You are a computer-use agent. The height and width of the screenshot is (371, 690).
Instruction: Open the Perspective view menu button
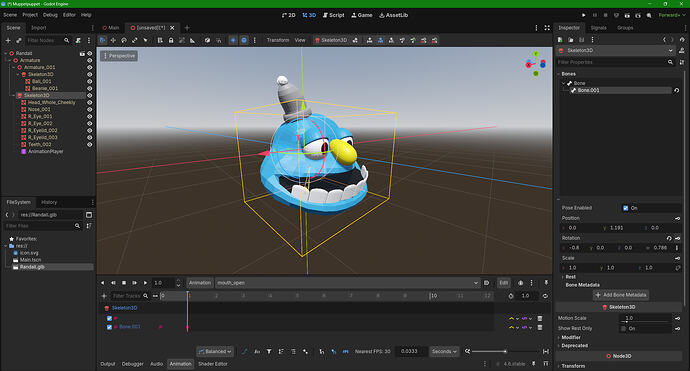tap(119, 56)
